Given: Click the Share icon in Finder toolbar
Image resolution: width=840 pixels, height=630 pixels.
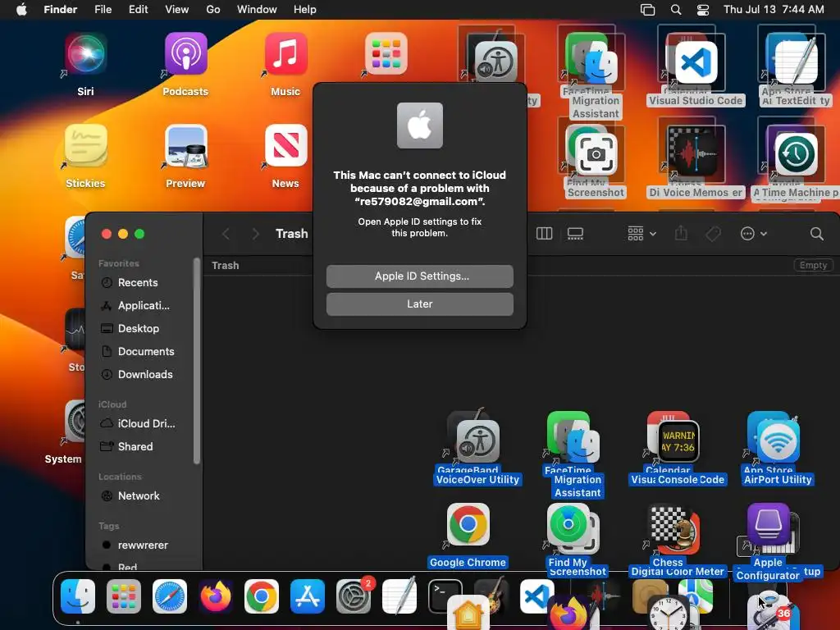Looking at the screenshot, I should (681, 234).
